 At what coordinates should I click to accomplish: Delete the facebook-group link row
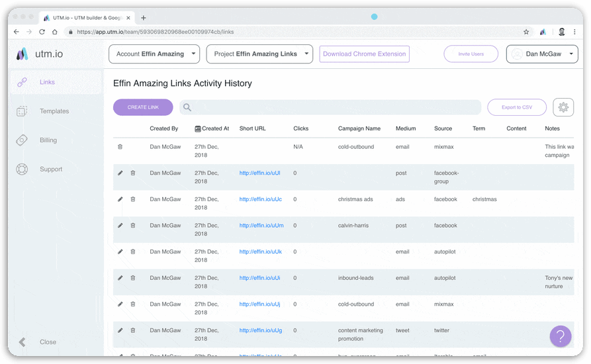(x=132, y=173)
